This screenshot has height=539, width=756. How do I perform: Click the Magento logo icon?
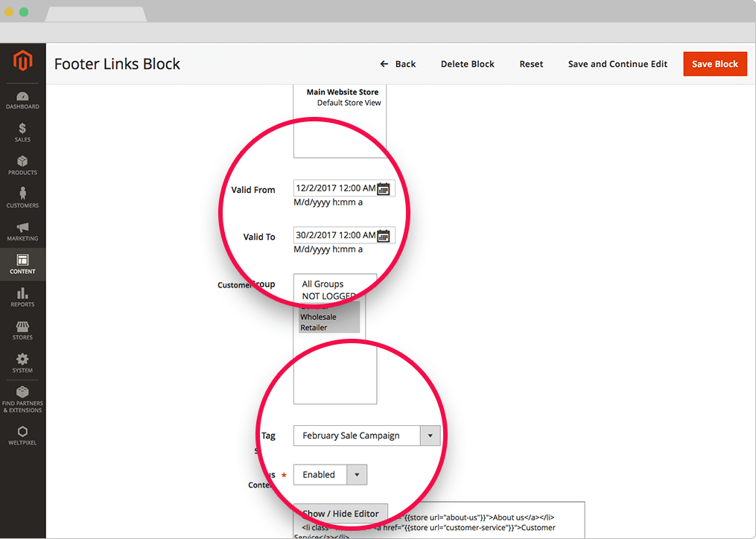tap(22, 60)
